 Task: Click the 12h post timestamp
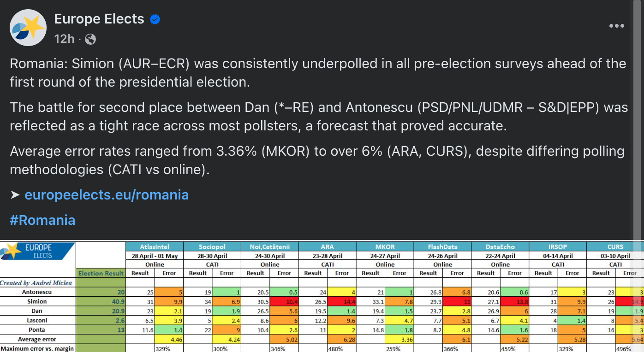(x=64, y=39)
